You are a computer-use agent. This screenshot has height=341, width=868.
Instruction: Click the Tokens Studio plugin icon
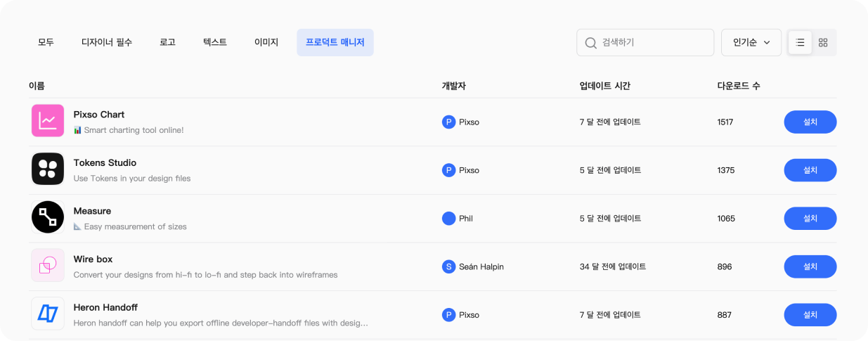[x=48, y=169]
